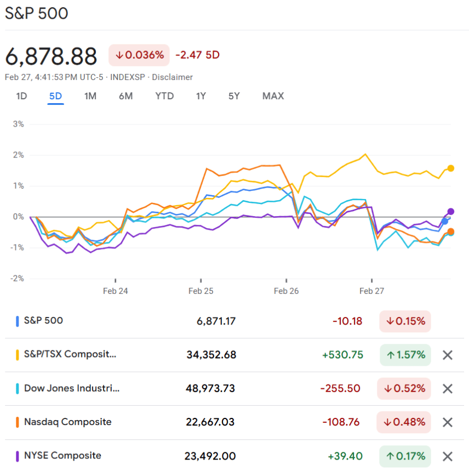The width and height of the screenshot is (469, 476).
Task: Remove Dow Jones Industrial from comparison
Action: [x=447, y=389]
